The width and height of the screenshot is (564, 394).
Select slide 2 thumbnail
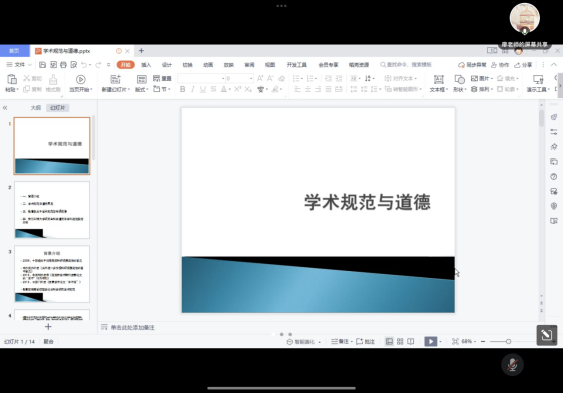pos(52,210)
